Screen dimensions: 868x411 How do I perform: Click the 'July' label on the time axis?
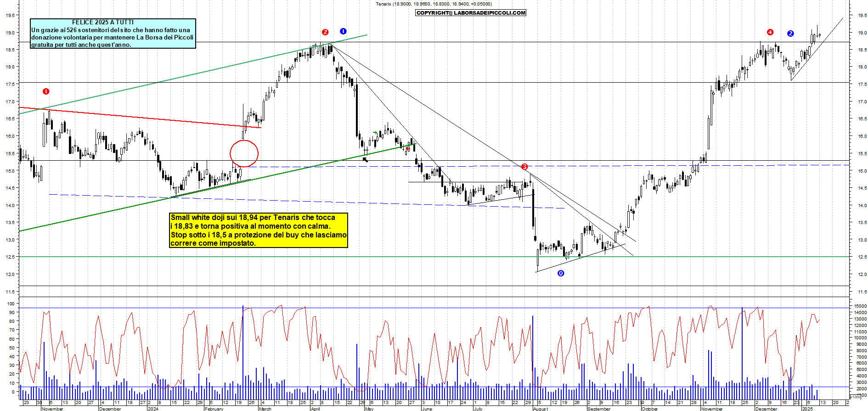pos(478,409)
